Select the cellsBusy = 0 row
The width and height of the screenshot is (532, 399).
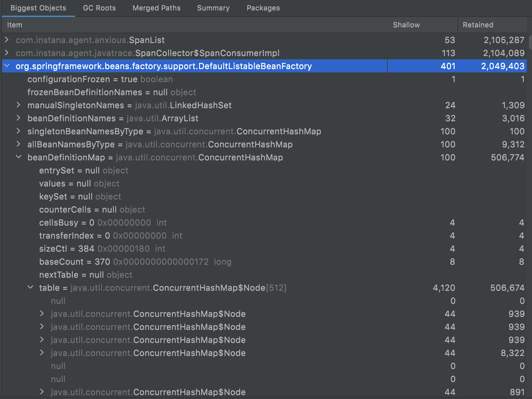[x=264, y=222]
